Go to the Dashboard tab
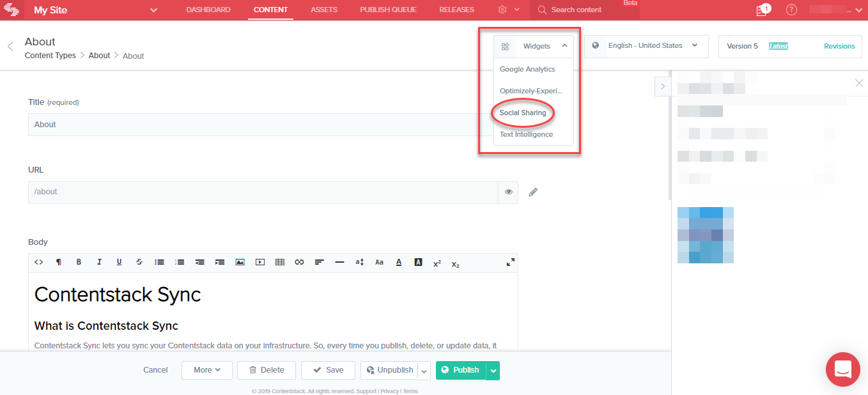Viewport: 868px width, 395px height. click(208, 10)
